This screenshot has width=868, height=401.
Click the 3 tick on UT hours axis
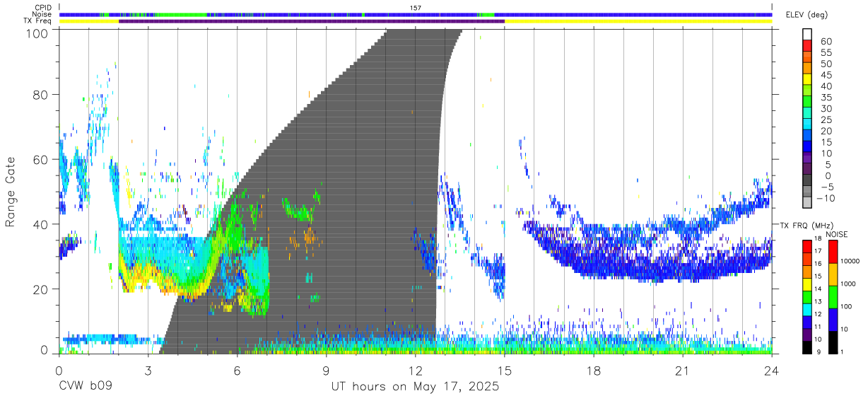(148, 371)
